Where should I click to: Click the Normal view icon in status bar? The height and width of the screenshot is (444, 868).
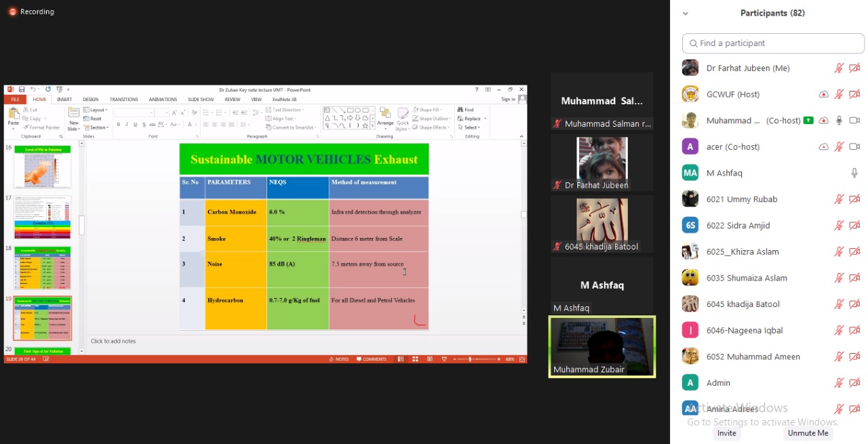point(401,359)
